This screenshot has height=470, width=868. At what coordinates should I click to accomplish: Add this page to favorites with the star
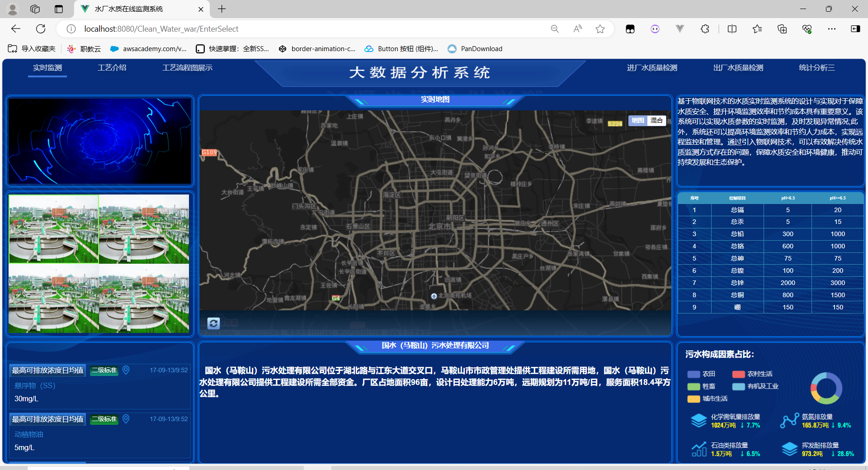pyautogui.click(x=600, y=29)
